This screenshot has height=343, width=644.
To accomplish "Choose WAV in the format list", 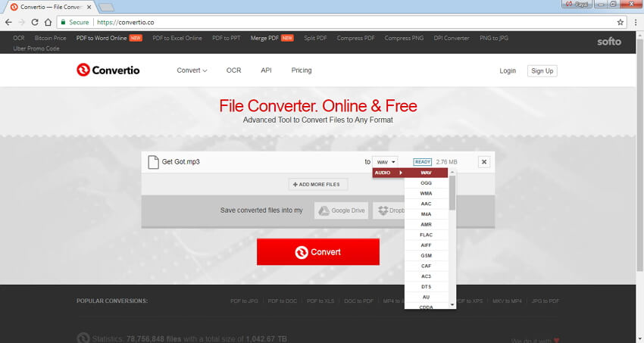I will click(426, 173).
